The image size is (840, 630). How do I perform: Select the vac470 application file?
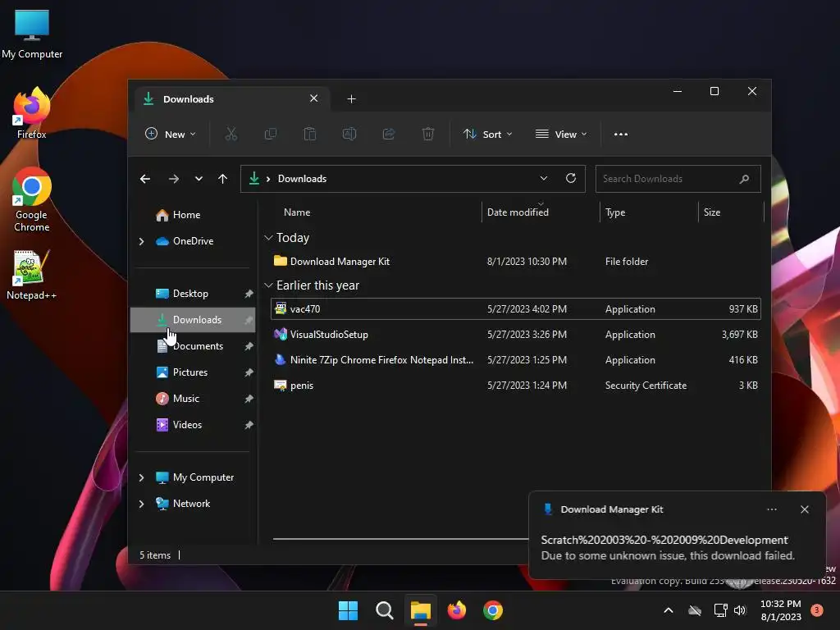pyautogui.click(x=515, y=309)
